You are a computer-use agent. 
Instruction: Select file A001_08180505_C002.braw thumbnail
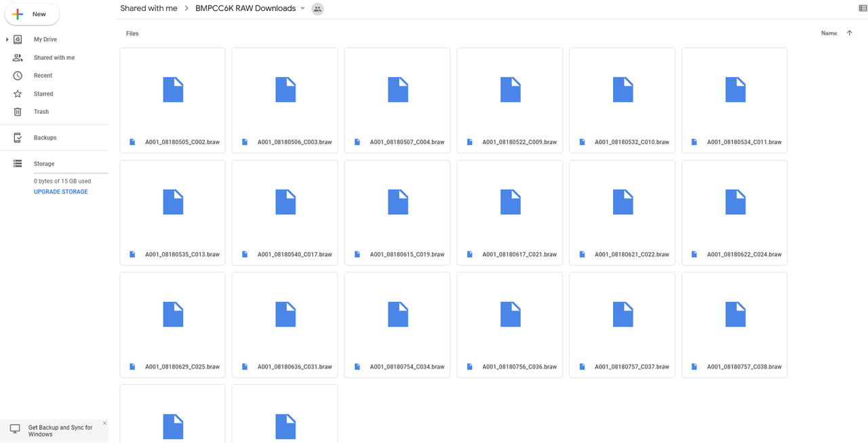pyautogui.click(x=173, y=90)
